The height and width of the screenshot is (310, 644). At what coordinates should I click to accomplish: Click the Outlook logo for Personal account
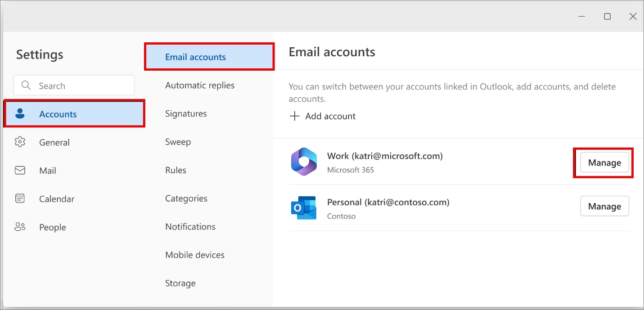304,208
